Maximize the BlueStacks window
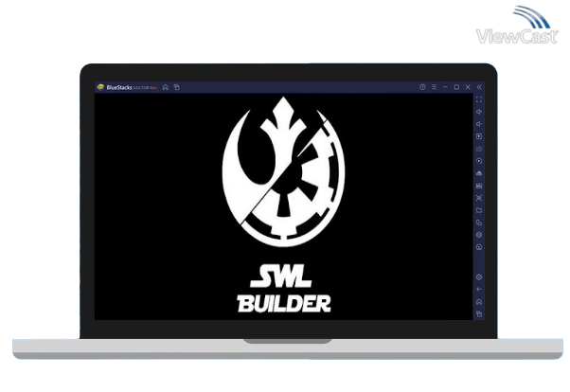Screen dimensions: 570x392 tap(456, 87)
